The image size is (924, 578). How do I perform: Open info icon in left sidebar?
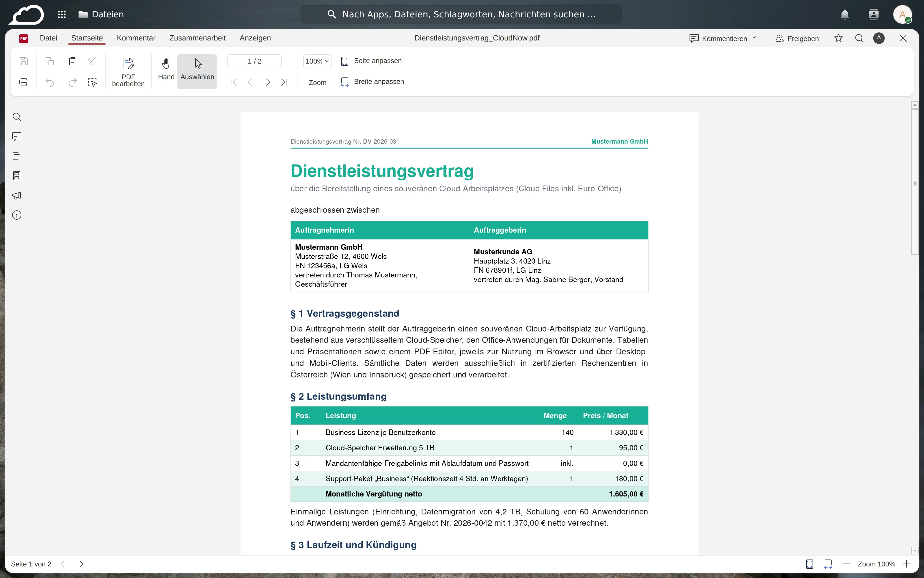17,215
